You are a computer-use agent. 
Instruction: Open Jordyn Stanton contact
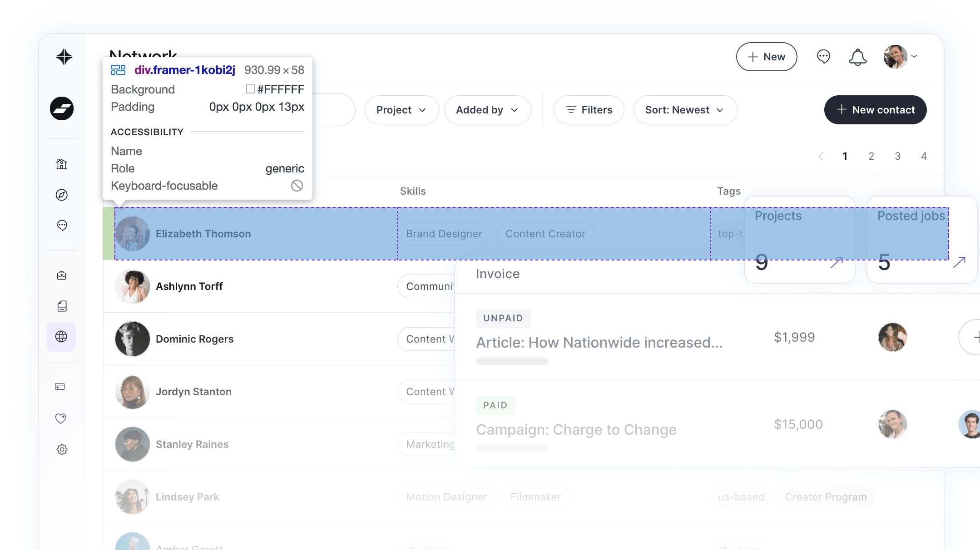pos(193,392)
